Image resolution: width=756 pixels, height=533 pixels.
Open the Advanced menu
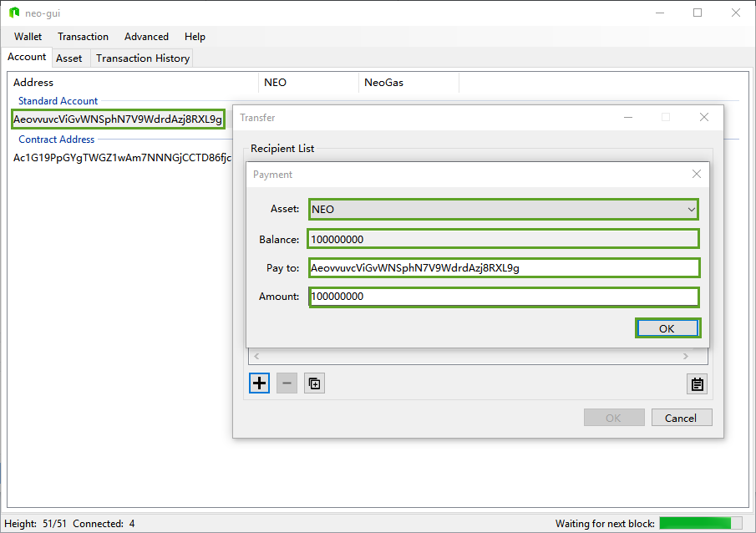click(x=146, y=37)
